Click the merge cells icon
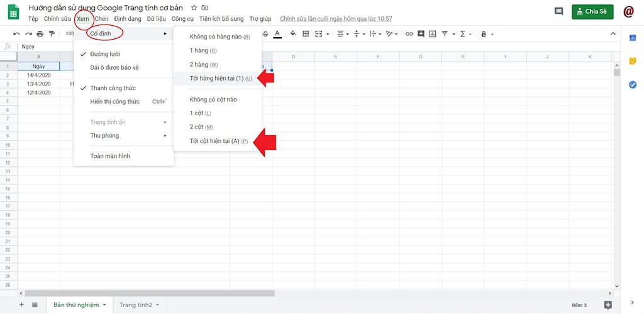The height and width of the screenshot is (314, 644). [x=319, y=34]
